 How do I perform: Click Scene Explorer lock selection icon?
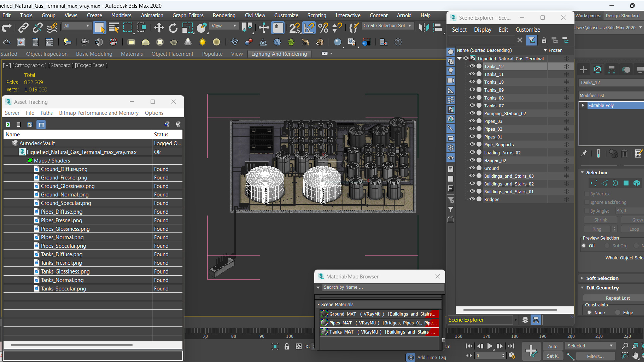coord(544,40)
